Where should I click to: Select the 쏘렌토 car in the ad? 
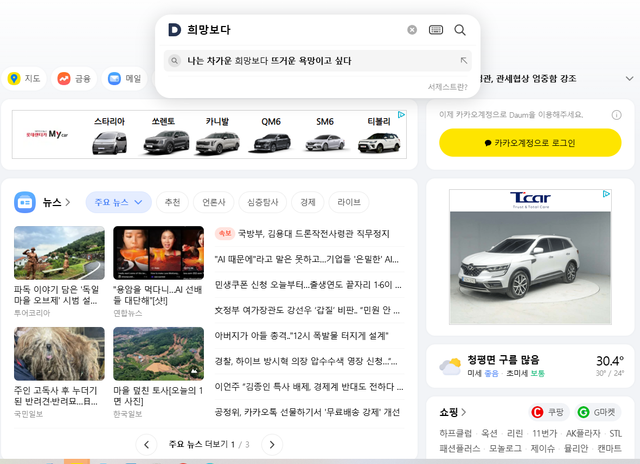[165, 136]
